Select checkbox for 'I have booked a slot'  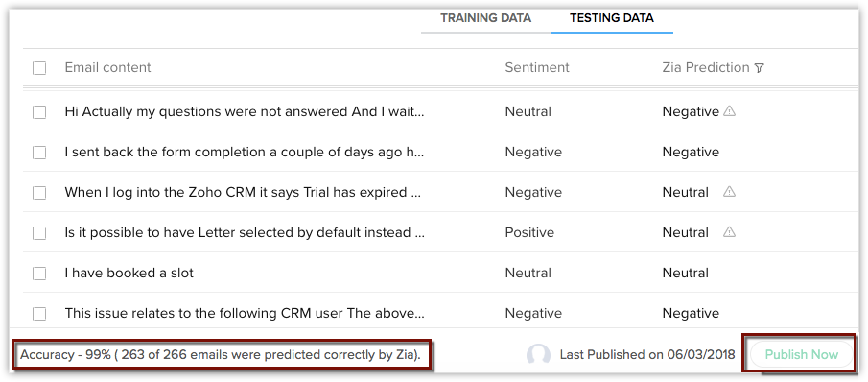[x=39, y=274]
